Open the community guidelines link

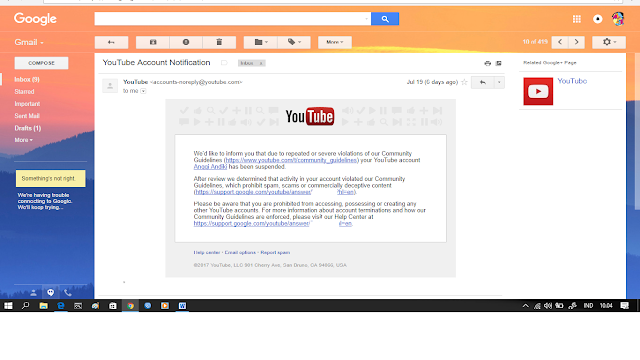point(291,160)
